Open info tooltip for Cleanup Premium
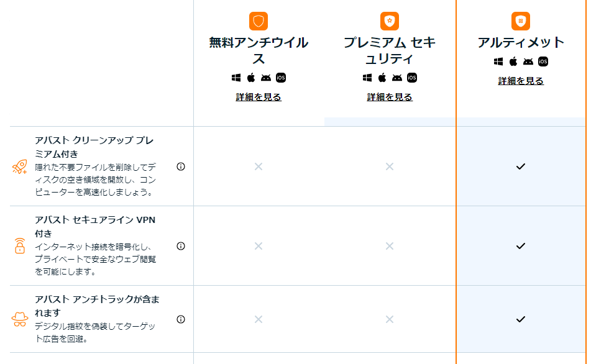This screenshot has width=591, height=364. tap(181, 166)
